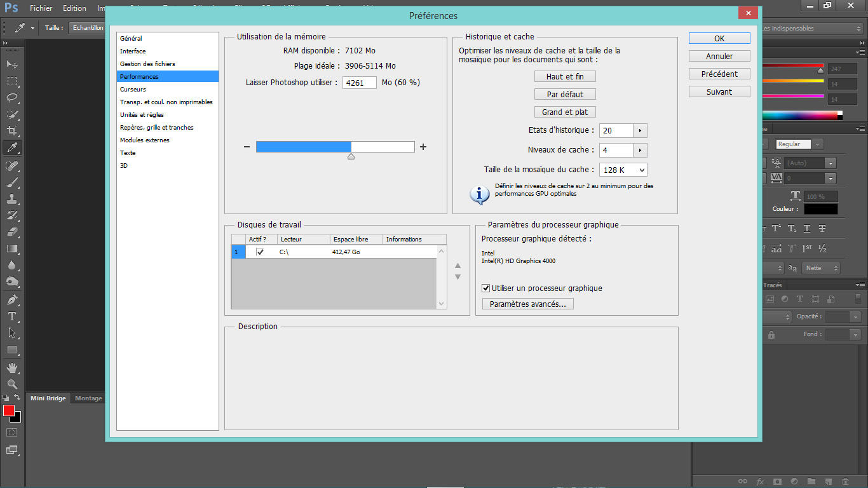Image resolution: width=868 pixels, height=488 pixels.
Task: Select the Brush tool
Action: click(12, 182)
